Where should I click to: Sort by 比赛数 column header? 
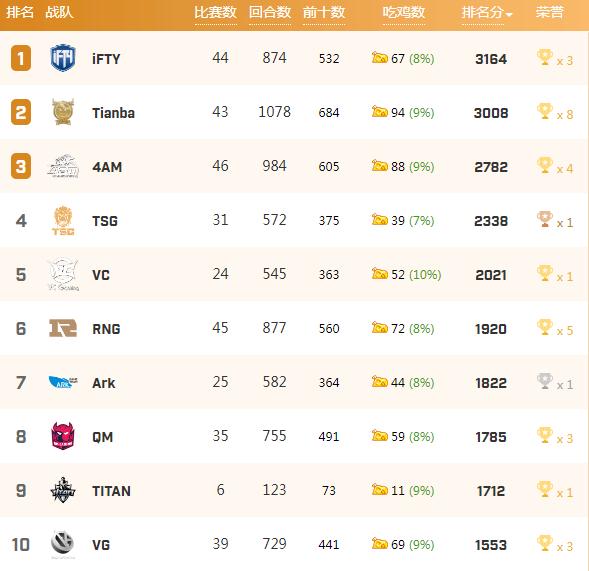click(215, 12)
